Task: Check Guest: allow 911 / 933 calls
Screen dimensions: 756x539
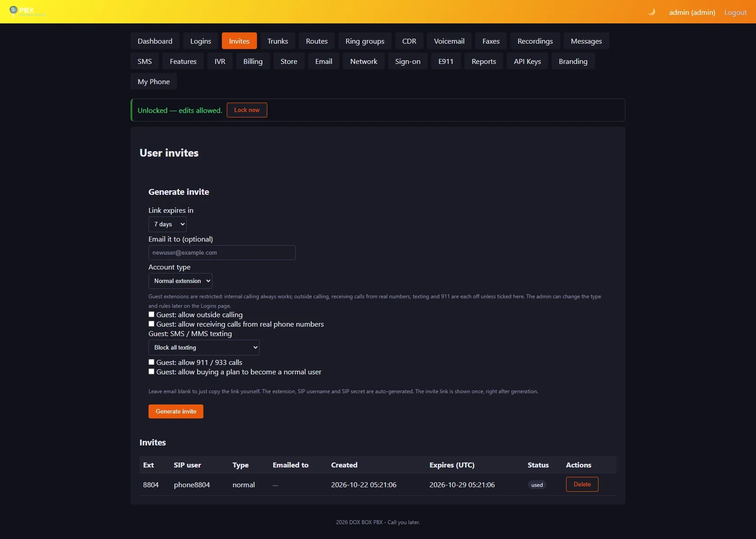Action: (x=152, y=362)
